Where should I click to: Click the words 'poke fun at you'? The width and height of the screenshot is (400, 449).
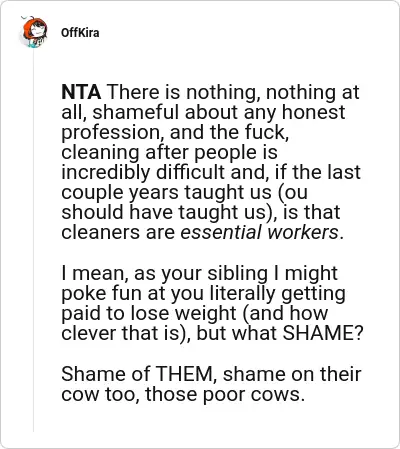[x=132, y=293]
